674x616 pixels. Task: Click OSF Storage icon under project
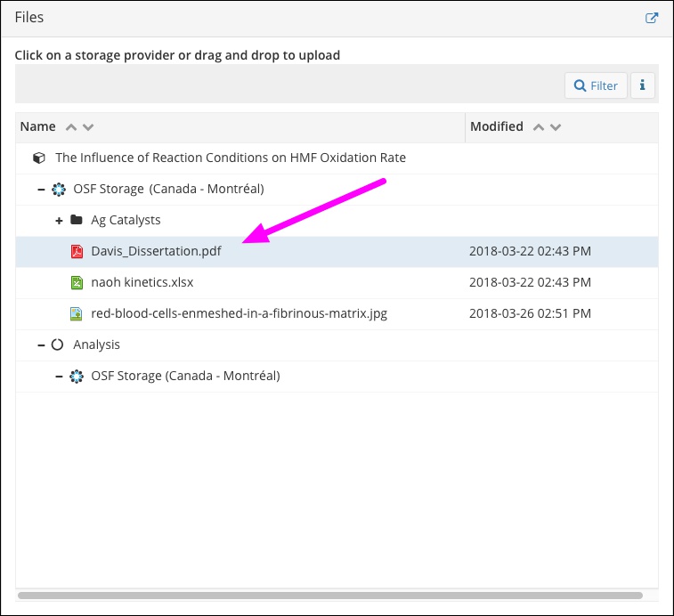click(59, 189)
